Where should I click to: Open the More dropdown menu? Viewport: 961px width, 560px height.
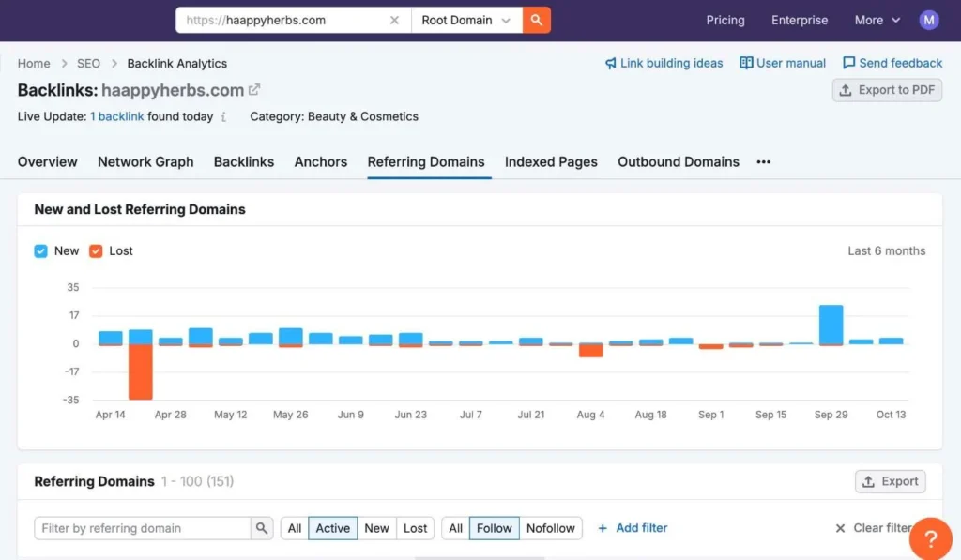(x=877, y=20)
